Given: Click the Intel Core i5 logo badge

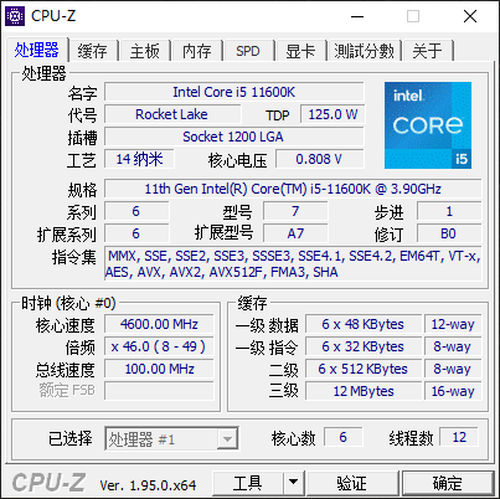Looking at the screenshot, I should [428, 125].
